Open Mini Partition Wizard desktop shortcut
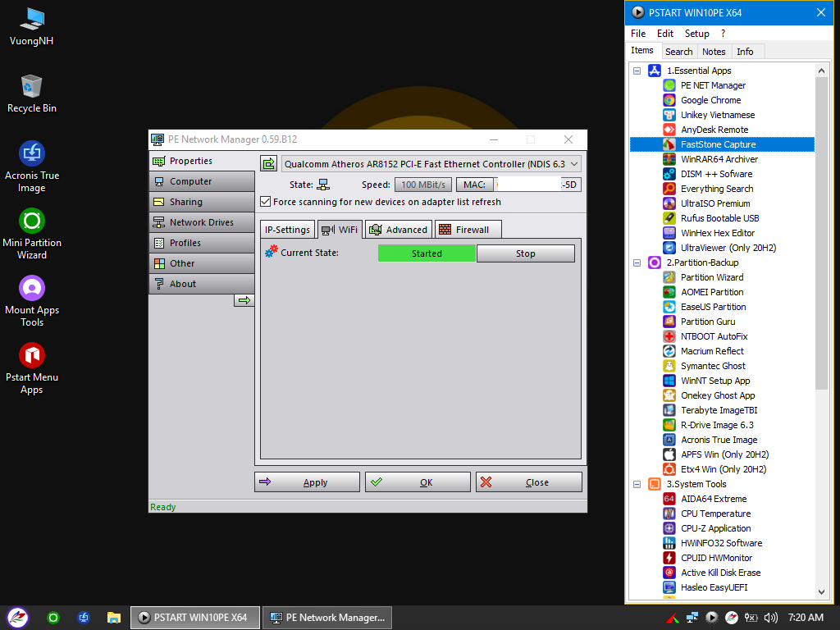This screenshot has width=840, height=630. click(x=32, y=234)
